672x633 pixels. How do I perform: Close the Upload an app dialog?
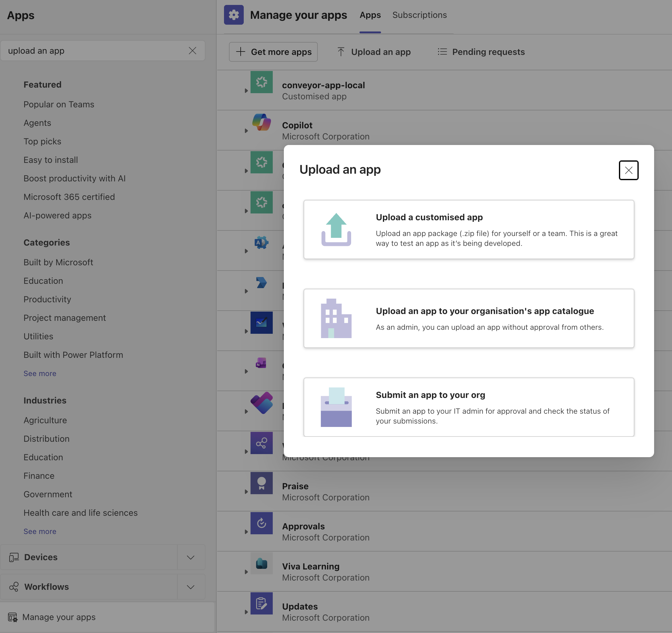[628, 170]
